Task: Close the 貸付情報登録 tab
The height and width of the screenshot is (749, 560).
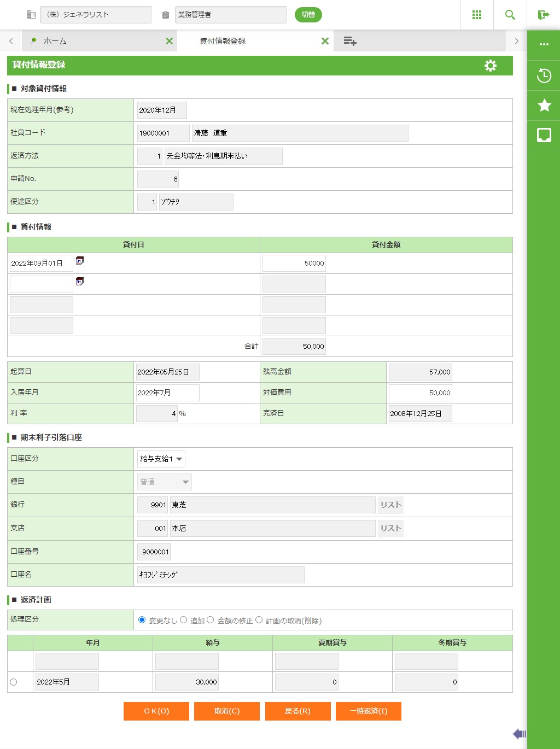Action: pyautogui.click(x=325, y=41)
